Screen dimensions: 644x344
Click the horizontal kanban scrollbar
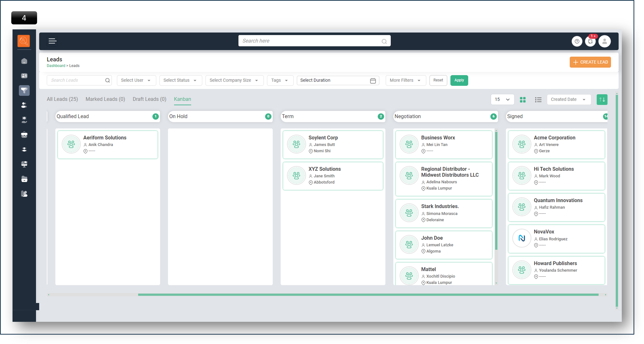(x=368, y=295)
